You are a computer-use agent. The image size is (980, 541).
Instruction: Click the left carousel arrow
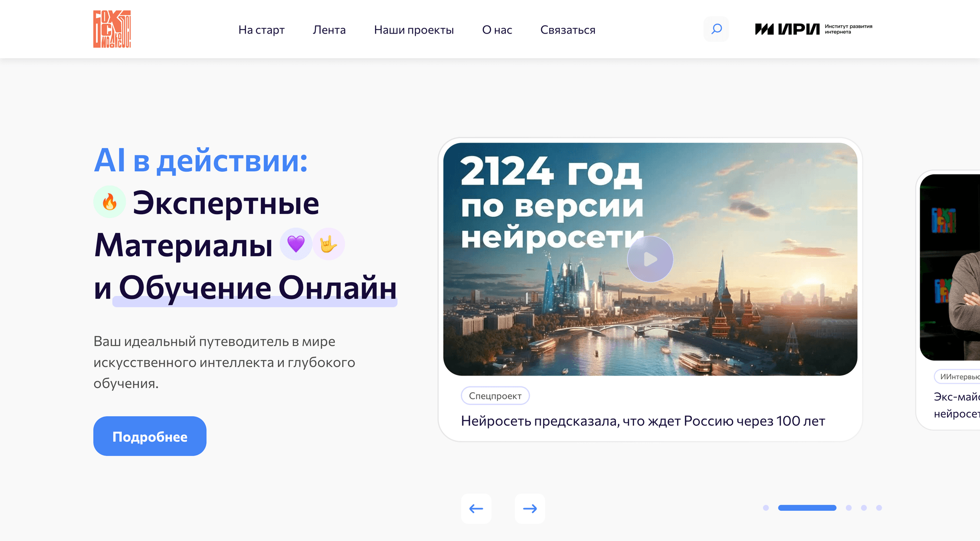click(x=476, y=508)
